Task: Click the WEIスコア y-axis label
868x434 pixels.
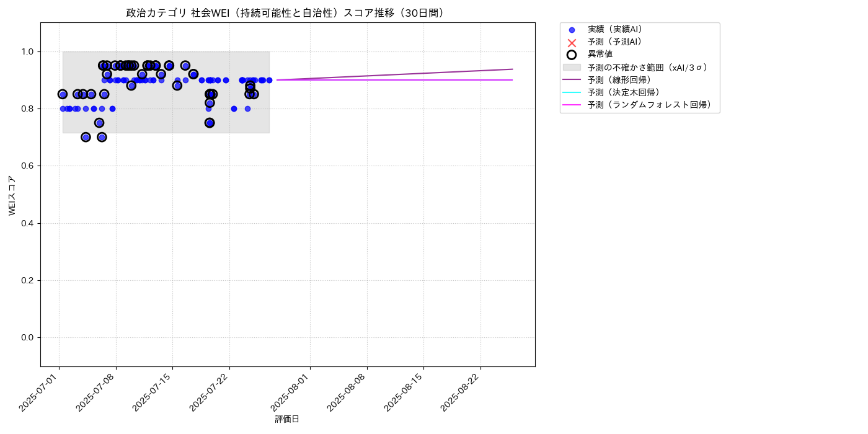Action: pyautogui.click(x=12, y=195)
